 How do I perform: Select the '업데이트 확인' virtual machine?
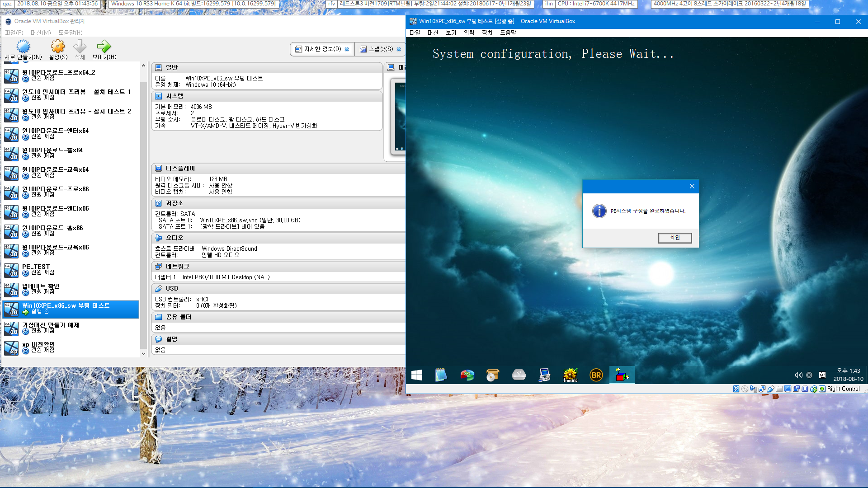click(x=71, y=290)
